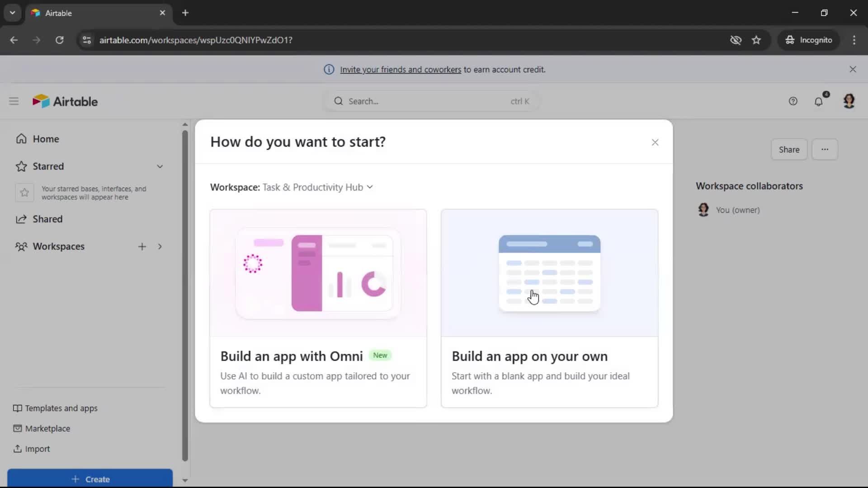
Task: Bookmark this page with star icon
Action: coord(756,40)
